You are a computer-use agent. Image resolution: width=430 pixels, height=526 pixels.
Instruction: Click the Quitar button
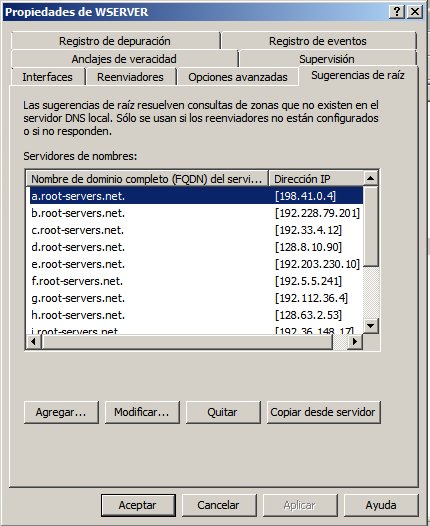tap(223, 412)
